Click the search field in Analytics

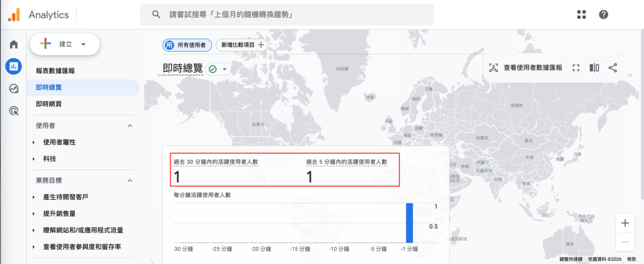287,14
